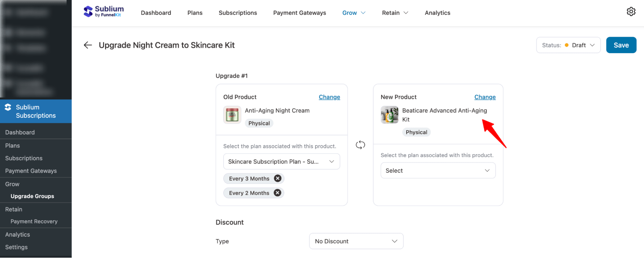Change the New Product
The height and width of the screenshot is (258, 644).
click(x=485, y=97)
